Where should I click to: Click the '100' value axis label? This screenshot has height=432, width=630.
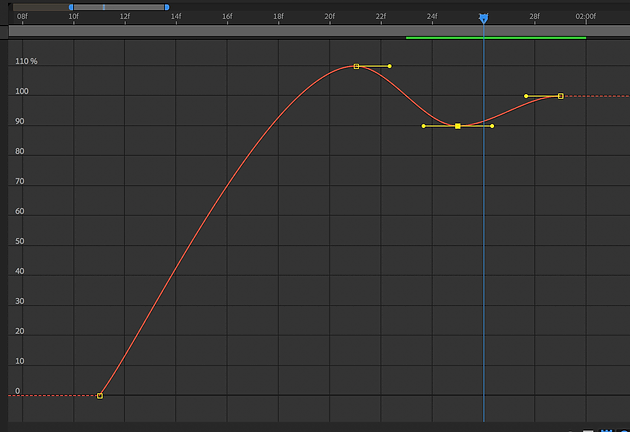click(22, 91)
